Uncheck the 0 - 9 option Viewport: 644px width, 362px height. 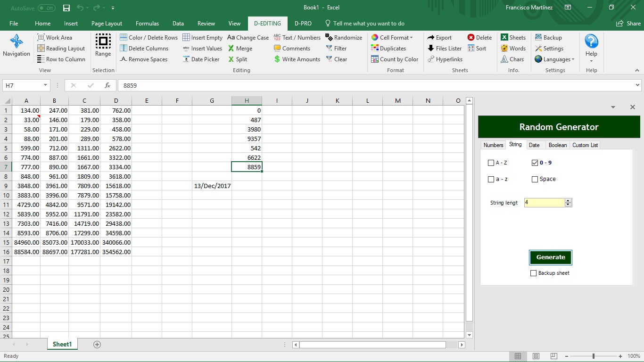pyautogui.click(x=535, y=163)
